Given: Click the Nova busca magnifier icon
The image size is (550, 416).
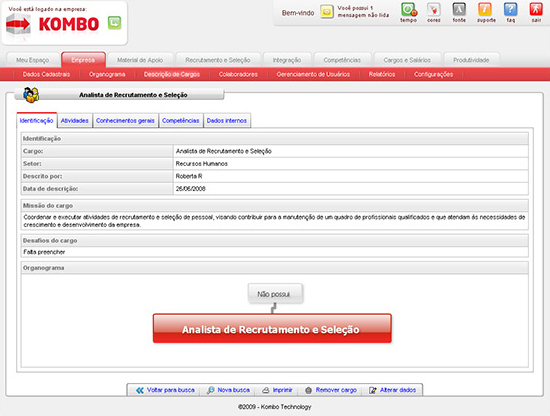Looking at the screenshot, I should (210, 390).
